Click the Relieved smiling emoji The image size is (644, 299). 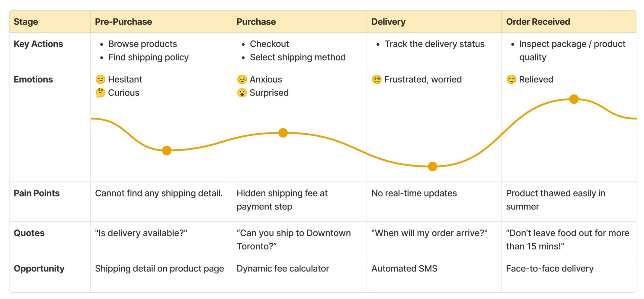pyautogui.click(x=511, y=80)
